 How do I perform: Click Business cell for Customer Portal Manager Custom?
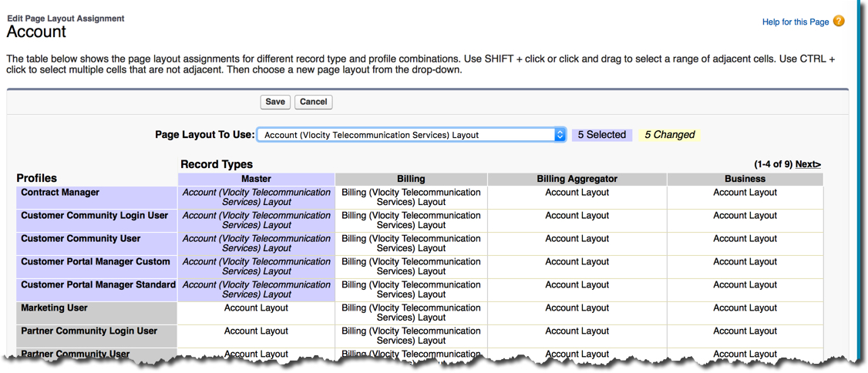point(745,266)
